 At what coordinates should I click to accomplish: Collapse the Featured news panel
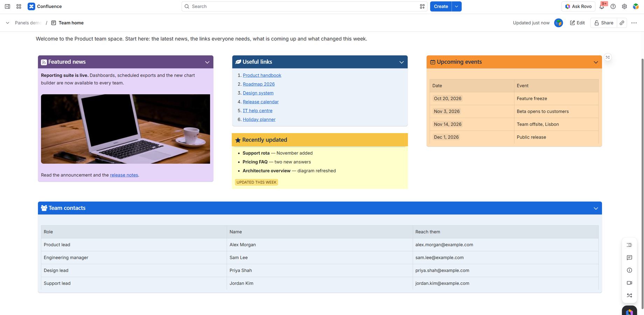click(207, 62)
